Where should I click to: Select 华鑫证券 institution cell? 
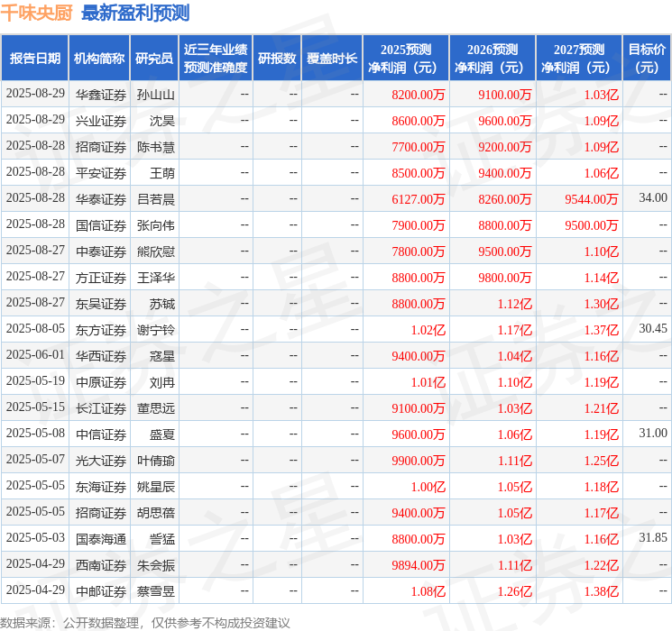coord(101,95)
